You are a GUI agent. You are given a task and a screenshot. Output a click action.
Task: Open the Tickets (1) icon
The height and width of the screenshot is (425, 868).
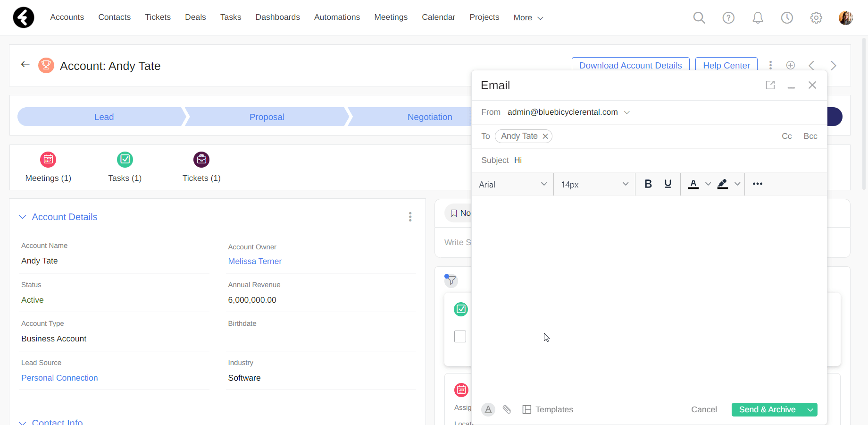(201, 160)
